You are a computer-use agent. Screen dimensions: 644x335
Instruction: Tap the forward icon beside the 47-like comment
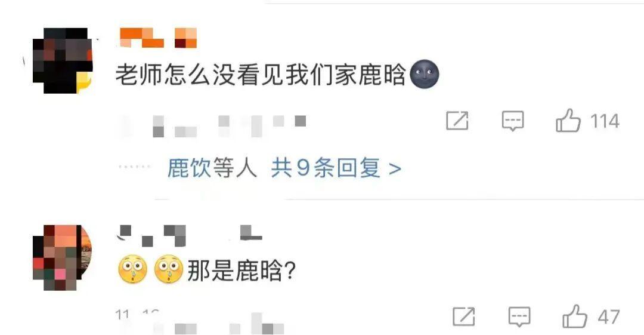(x=464, y=316)
